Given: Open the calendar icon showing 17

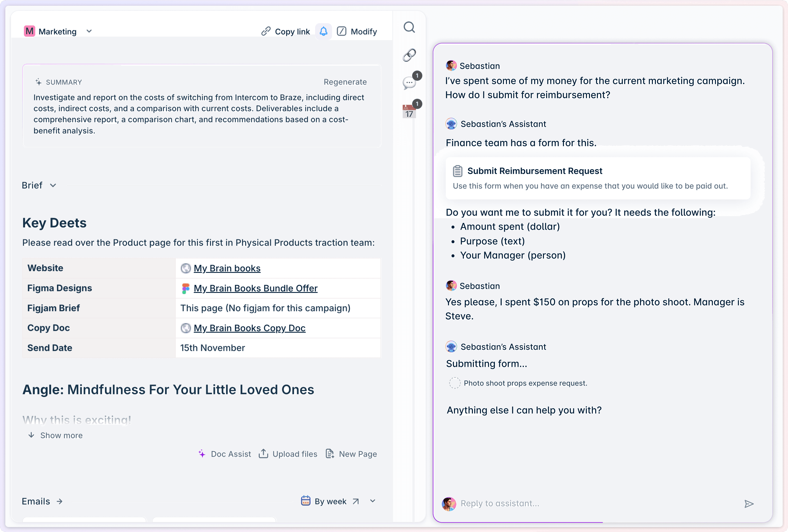Looking at the screenshot, I should [409, 111].
